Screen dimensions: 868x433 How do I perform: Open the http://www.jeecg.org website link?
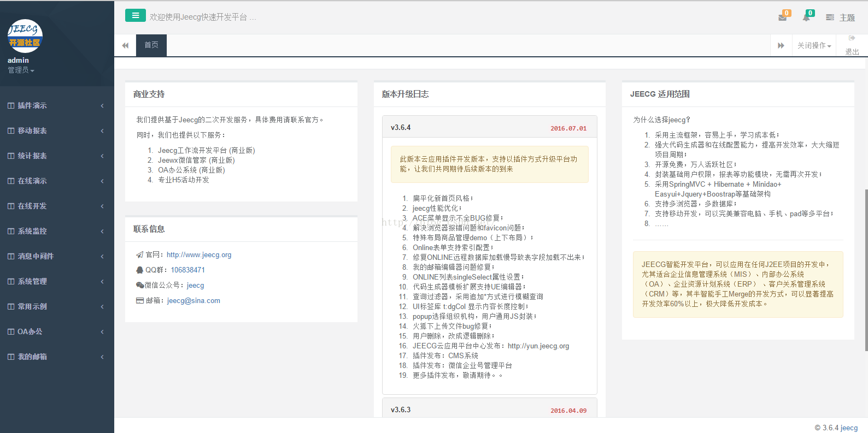[199, 254]
